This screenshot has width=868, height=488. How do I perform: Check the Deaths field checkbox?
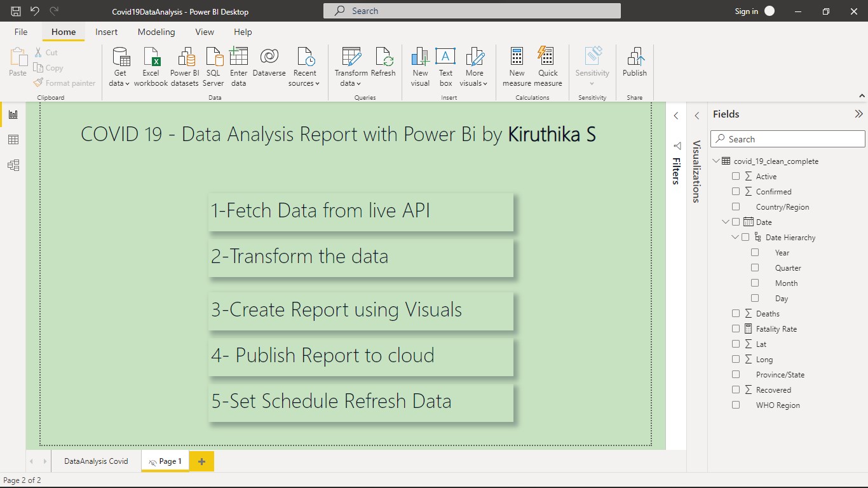pos(736,313)
